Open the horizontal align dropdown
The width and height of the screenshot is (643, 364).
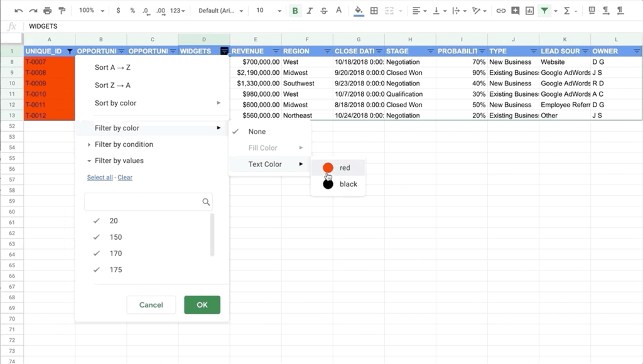[419, 11]
